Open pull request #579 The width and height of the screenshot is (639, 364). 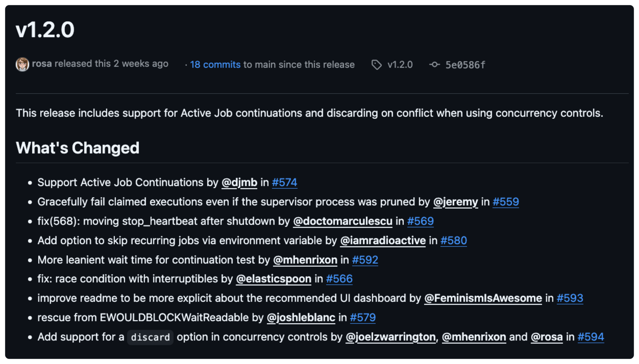363,317
